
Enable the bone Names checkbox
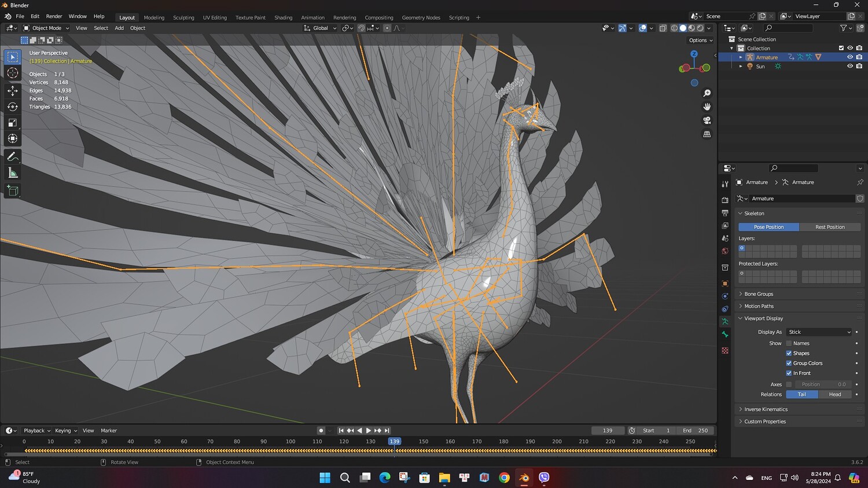[x=789, y=343]
